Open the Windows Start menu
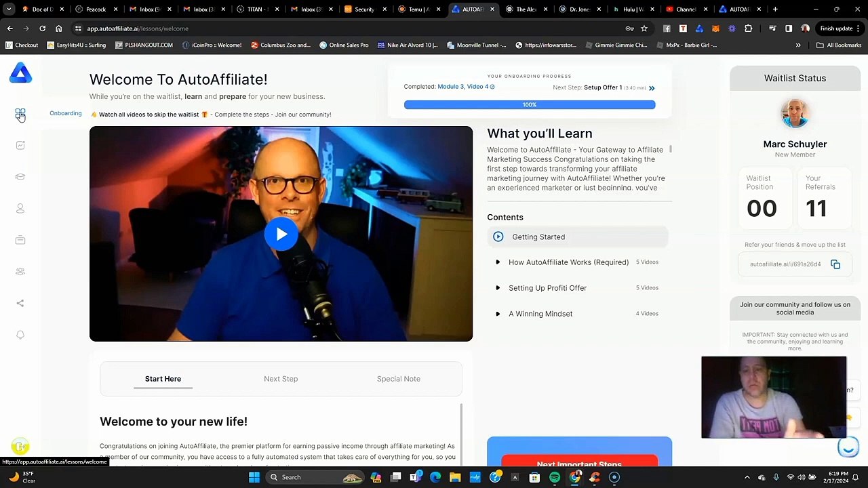Viewport: 868px width, 488px height. [x=254, y=477]
